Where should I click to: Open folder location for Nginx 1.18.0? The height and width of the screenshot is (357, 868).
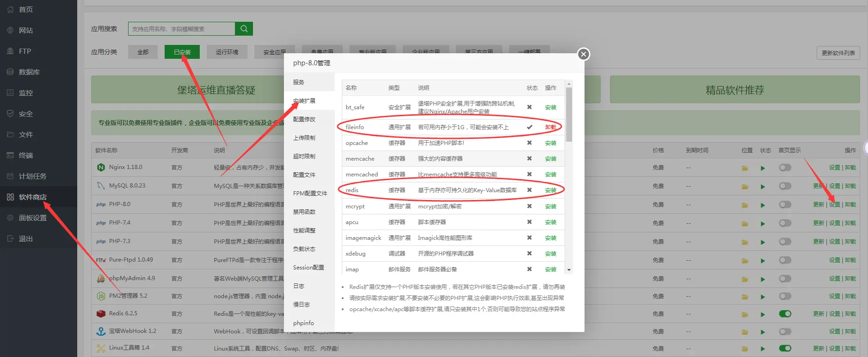pyautogui.click(x=745, y=168)
